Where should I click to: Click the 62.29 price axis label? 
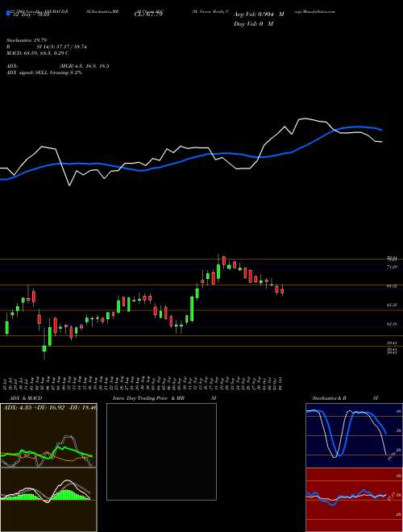[392, 324]
